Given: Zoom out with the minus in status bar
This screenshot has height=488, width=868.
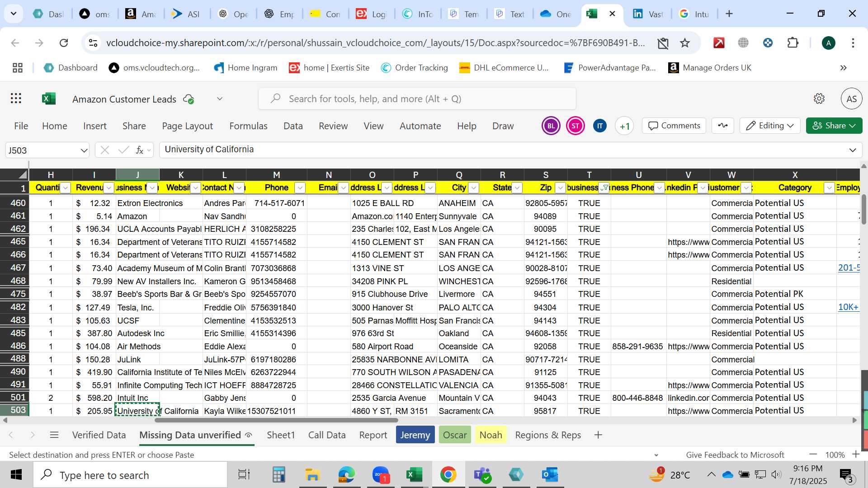Looking at the screenshot, I should coord(813,455).
